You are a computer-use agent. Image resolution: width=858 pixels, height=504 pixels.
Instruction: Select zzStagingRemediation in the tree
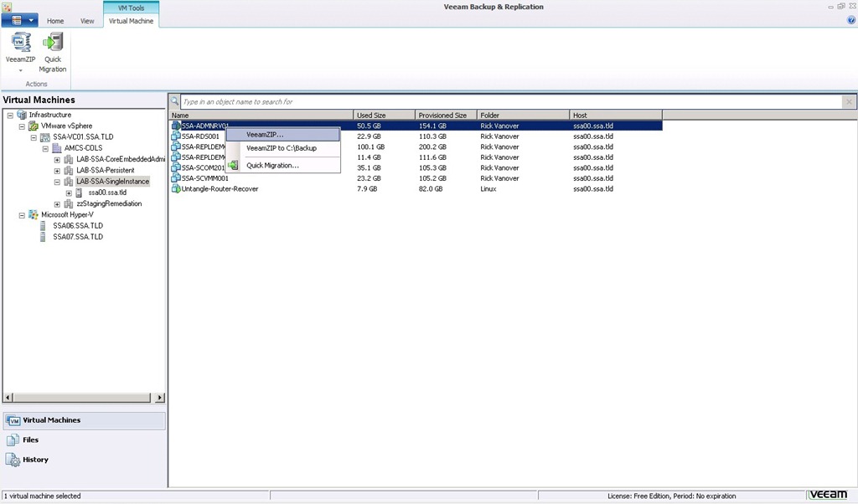pyautogui.click(x=109, y=204)
